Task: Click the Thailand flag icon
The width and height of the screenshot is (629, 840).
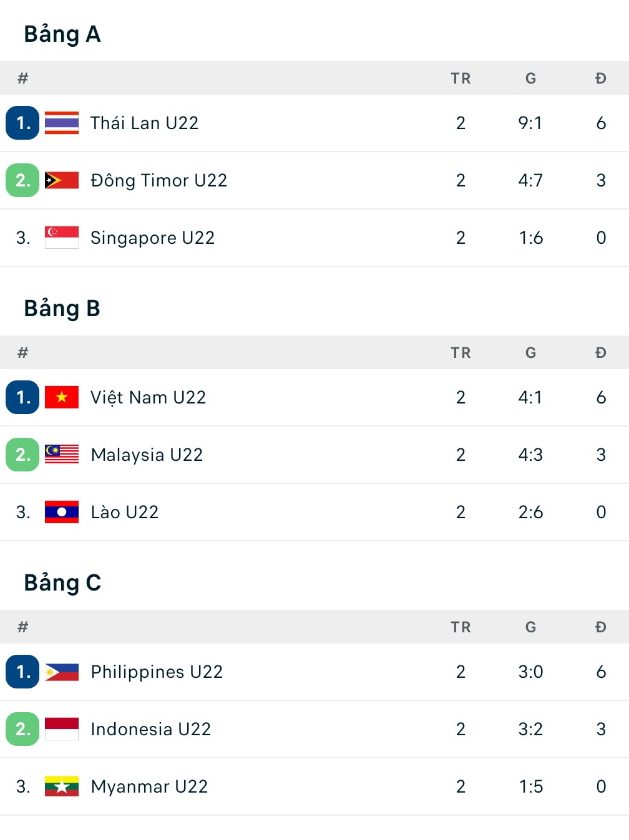Action: coord(62,123)
